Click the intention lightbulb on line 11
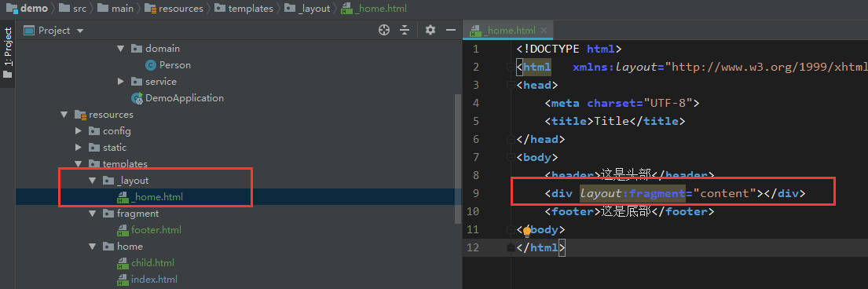 coord(526,231)
